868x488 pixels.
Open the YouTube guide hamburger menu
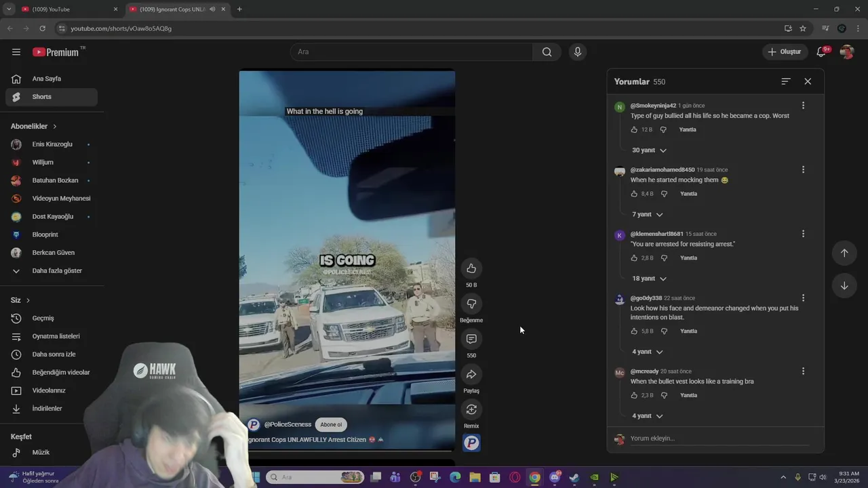tap(16, 52)
